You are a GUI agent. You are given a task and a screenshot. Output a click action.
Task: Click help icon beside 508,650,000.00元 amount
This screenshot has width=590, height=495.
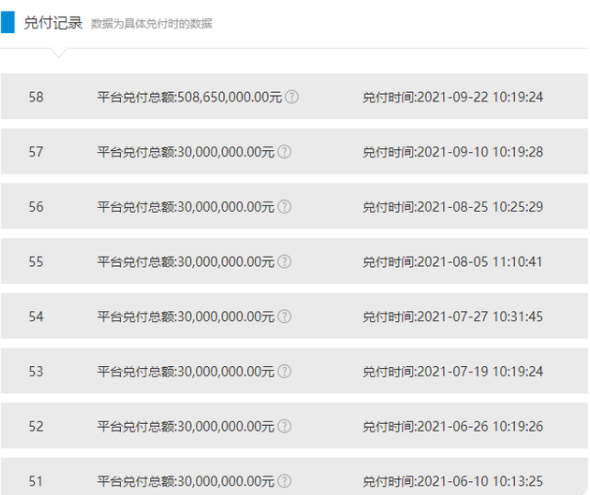[292, 97]
